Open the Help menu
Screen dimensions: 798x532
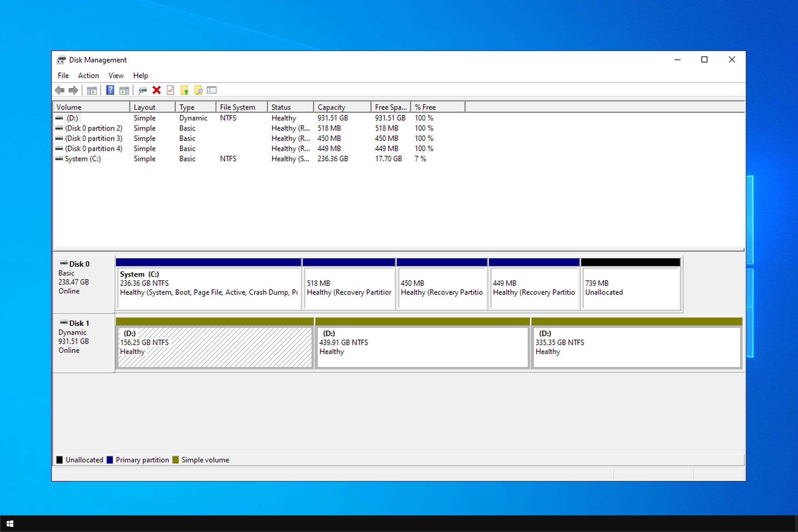tap(140, 76)
